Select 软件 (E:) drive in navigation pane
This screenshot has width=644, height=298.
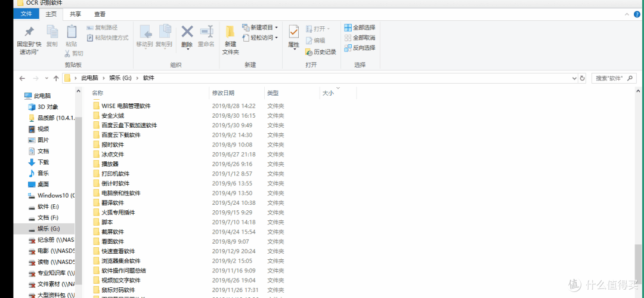click(43, 207)
